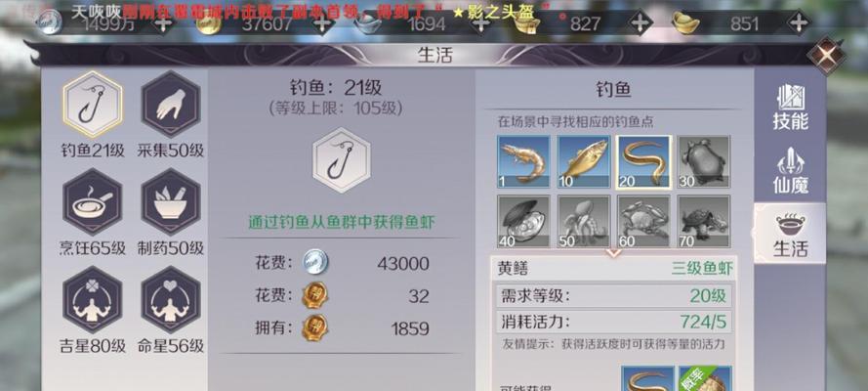Open the 制药50级 mortar skill icon
The width and height of the screenshot is (868, 391).
tap(171, 202)
